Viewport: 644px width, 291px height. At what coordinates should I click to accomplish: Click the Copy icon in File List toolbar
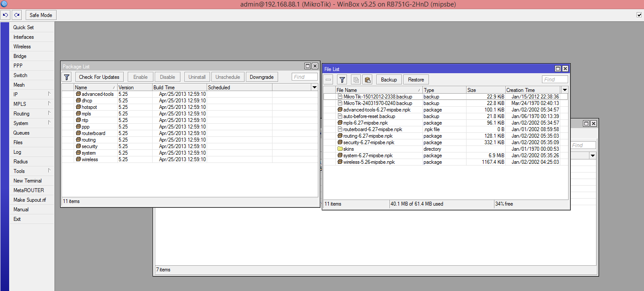tap(356, 80)
